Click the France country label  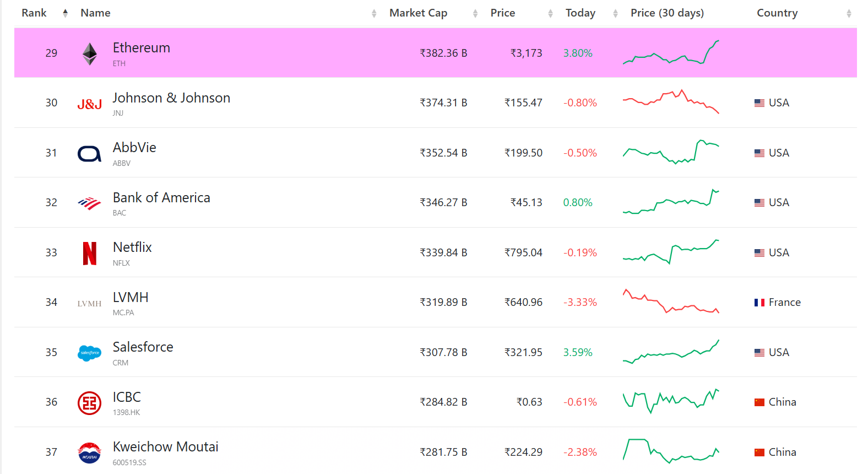coord(785,302)
